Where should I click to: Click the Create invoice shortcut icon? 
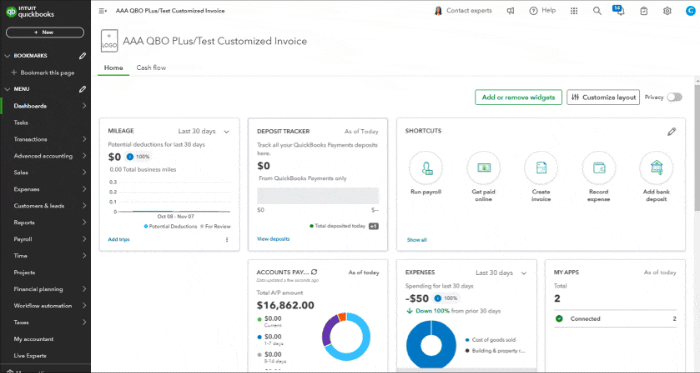point(541,168)
